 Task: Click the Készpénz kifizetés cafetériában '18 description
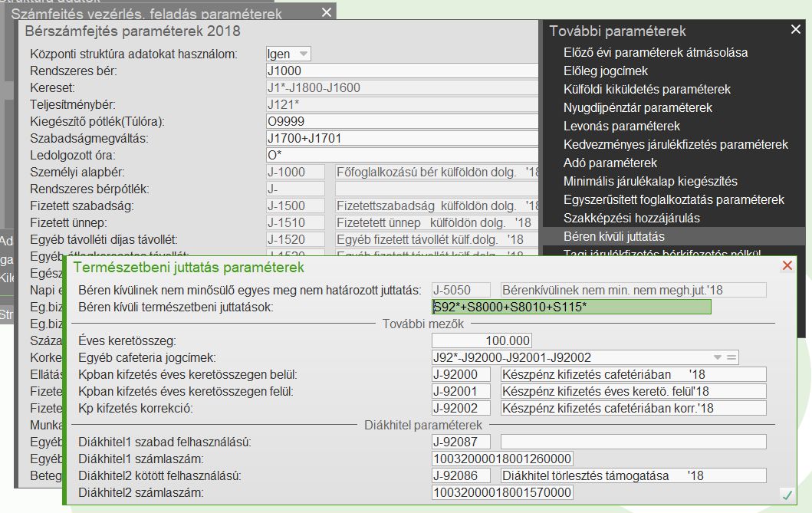pos(633,374)
